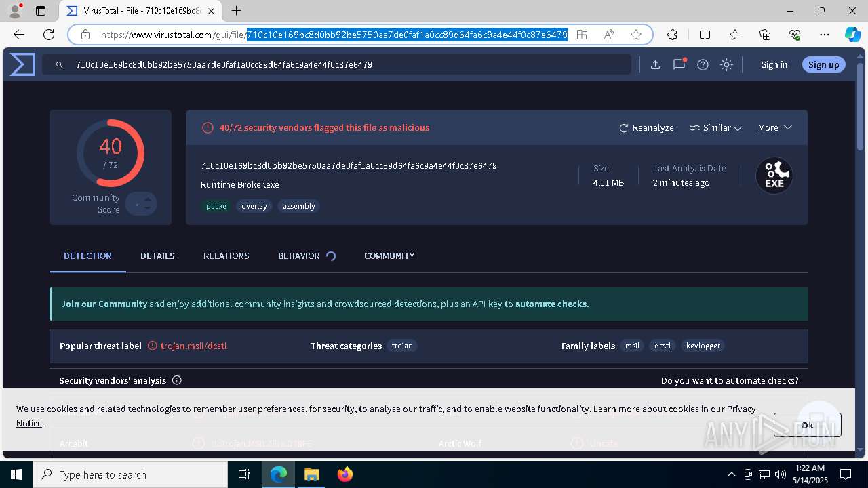Click the browser address bar URL
868x488 pixels.
[334, 35]
